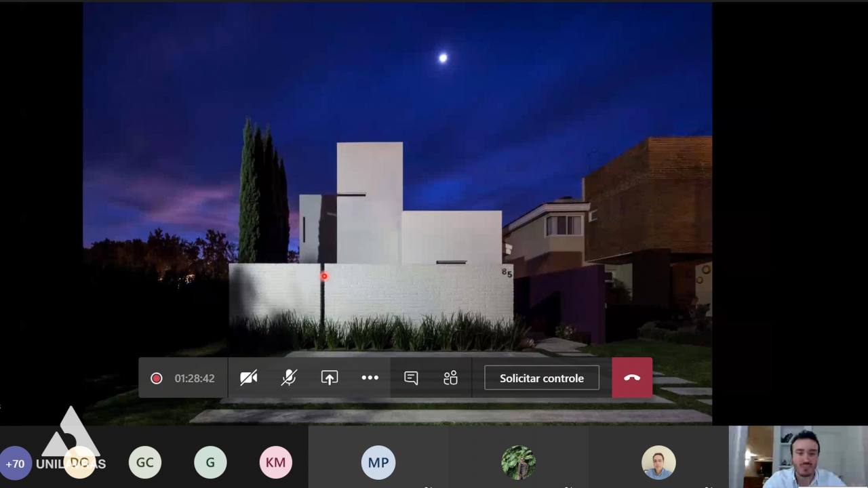The height and width of the screenshot is (488, 868).
Task: Open the +70 additional participants bubble
Action: pos(15,464)
